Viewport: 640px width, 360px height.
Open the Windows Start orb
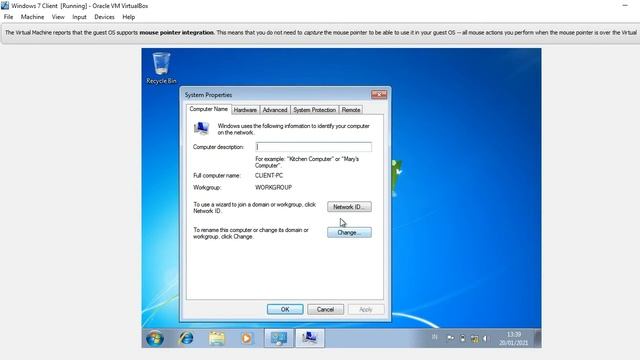click(155, 338)
